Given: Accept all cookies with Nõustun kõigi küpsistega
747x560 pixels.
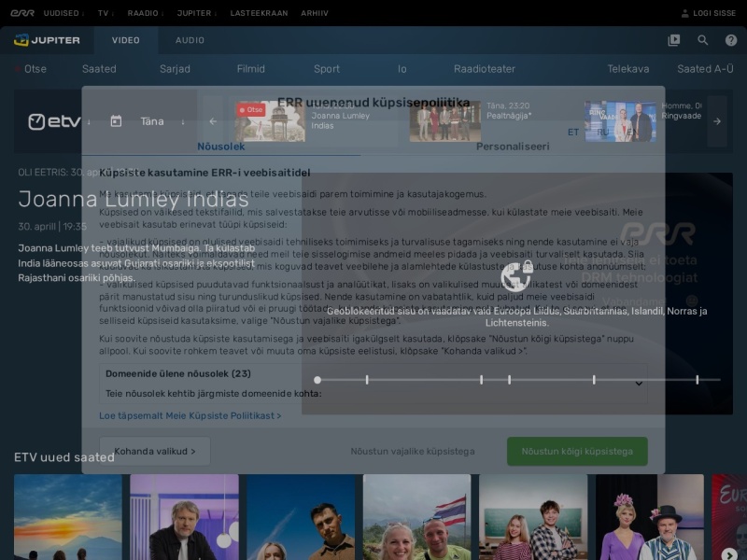Looking at the screenshot, I should pyautogui.click(x=577, y=451).
